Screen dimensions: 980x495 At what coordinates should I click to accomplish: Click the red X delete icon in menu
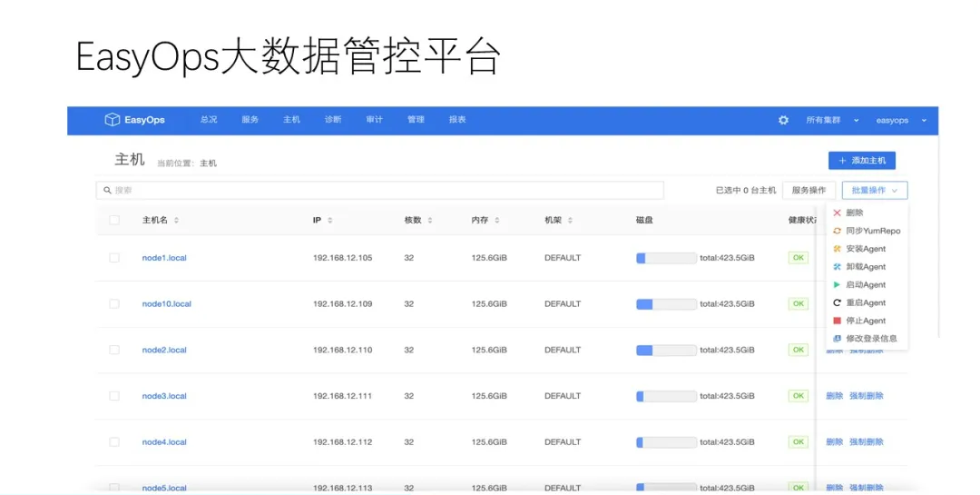tap(837, 213)
